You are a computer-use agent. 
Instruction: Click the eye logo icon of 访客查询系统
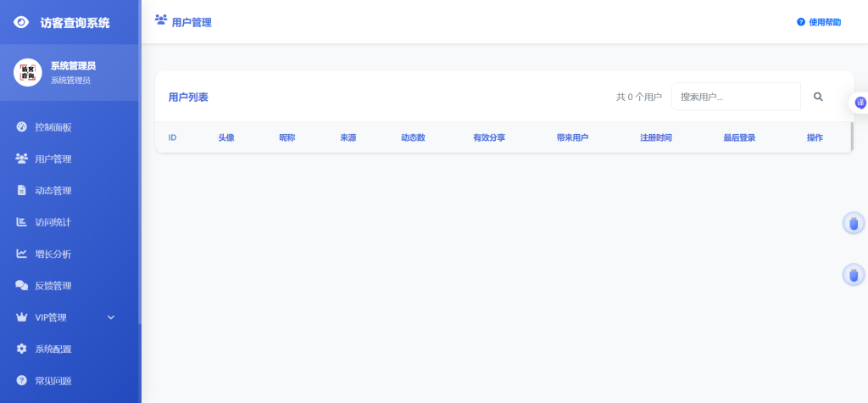21,22
